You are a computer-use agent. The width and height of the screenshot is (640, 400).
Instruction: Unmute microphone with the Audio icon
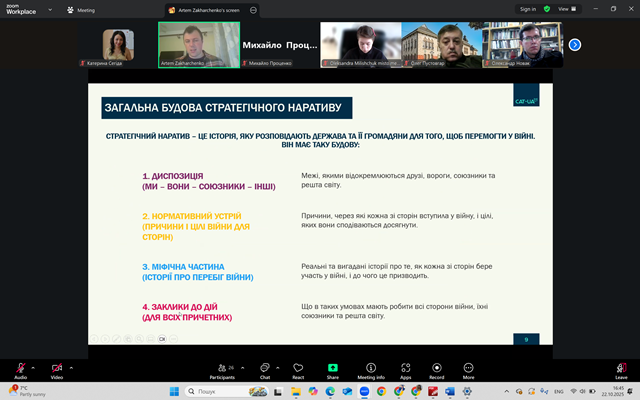coord(20,368)
